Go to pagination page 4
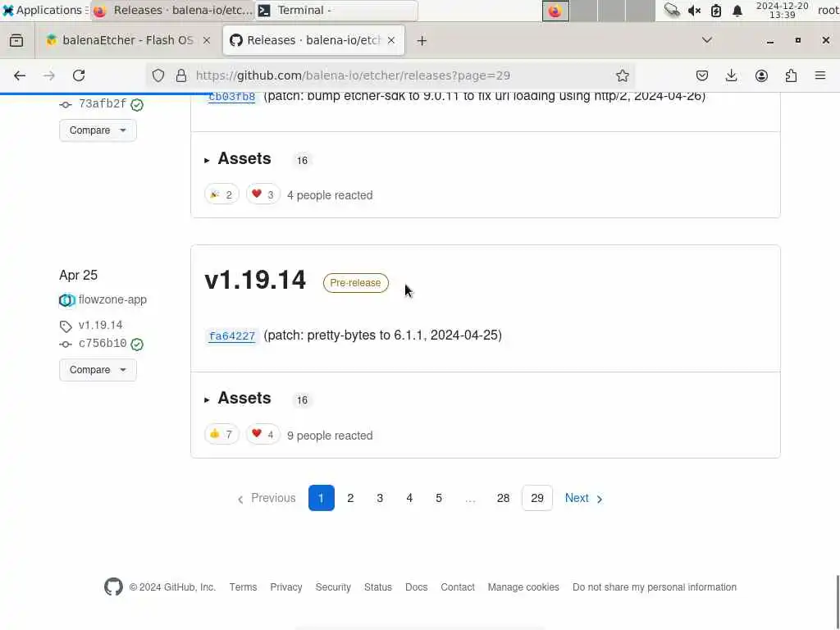Screen dimensions: 840x630 point(409,498)
